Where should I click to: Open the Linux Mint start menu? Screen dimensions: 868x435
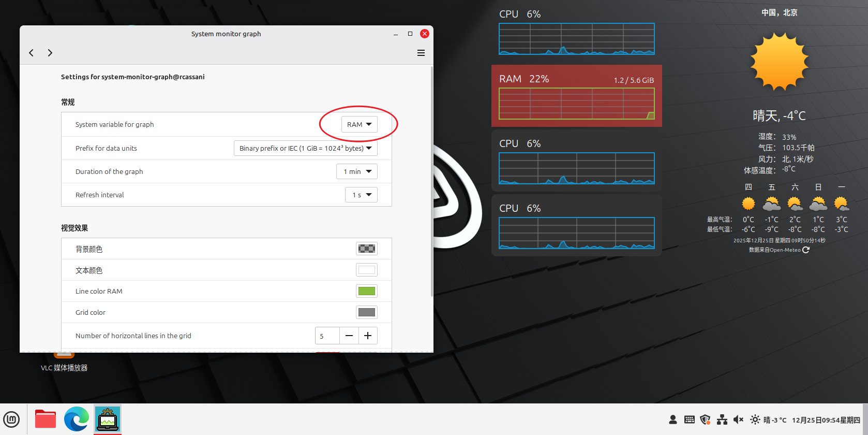pos(11,419)
